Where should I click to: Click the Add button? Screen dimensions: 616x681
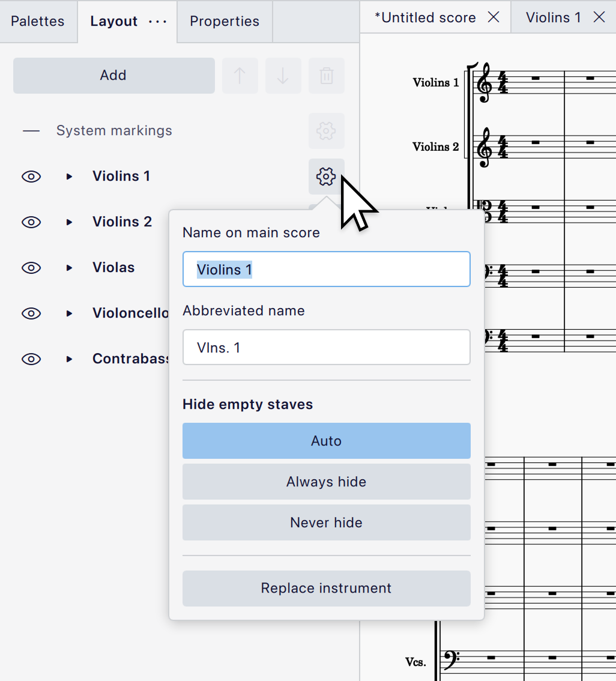pos(113,75)
